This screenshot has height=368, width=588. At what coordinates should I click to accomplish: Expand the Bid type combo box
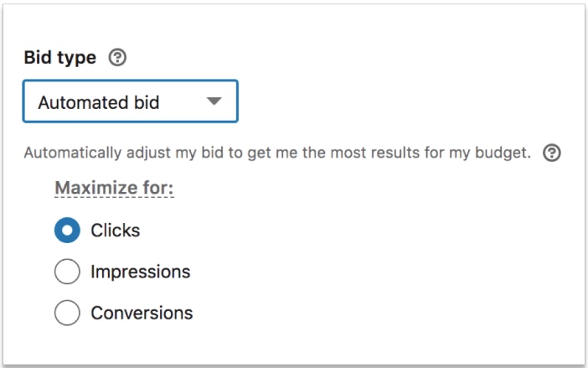click(130, 101)
